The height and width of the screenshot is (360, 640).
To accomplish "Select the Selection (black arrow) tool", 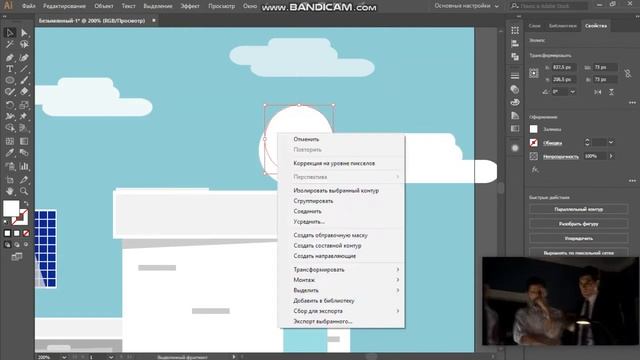I will click(x=10, y=32).
